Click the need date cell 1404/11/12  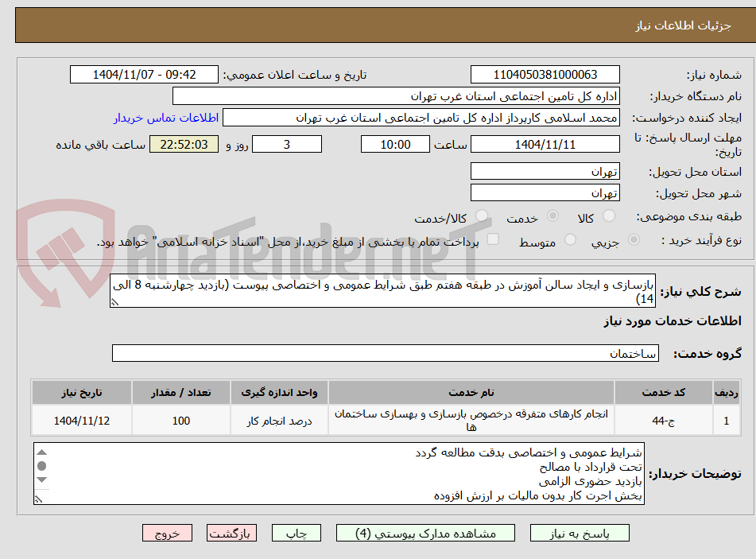pyautogui.click(x=81, y=420)
